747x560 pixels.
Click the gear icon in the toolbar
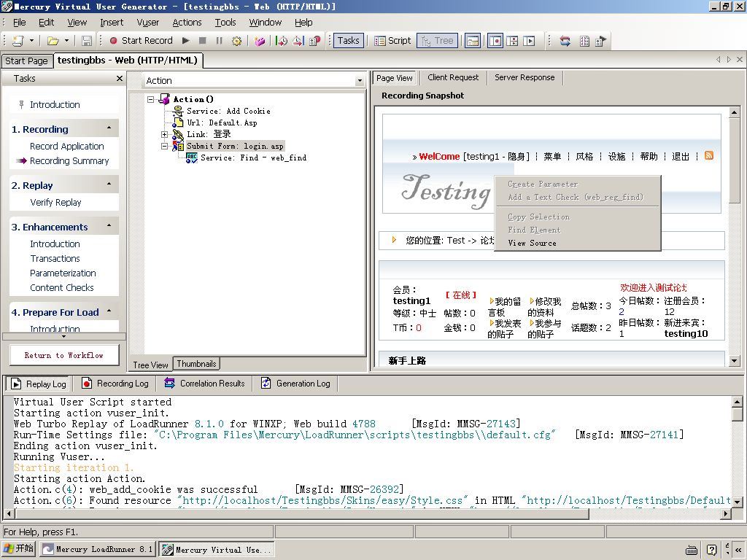pos(236,41)
